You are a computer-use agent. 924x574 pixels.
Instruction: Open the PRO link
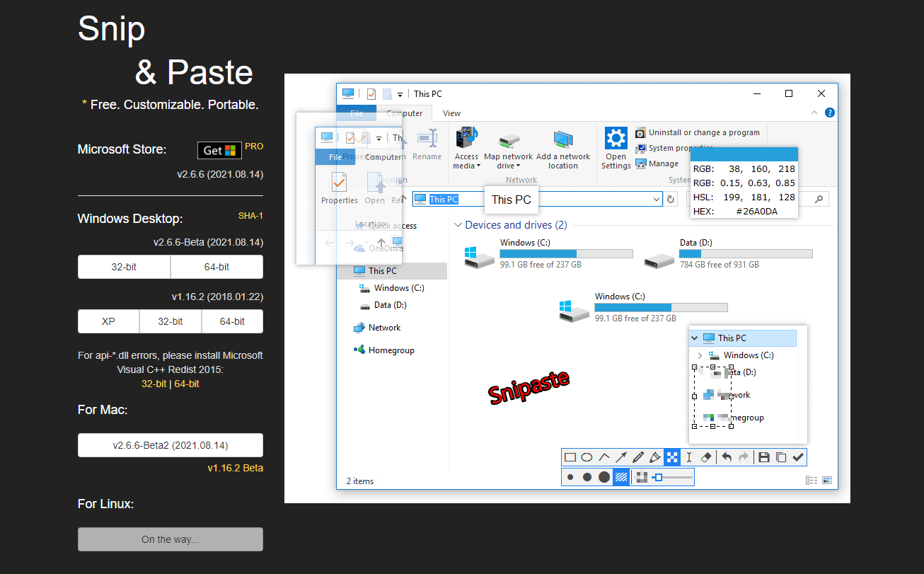click(254, 147)
